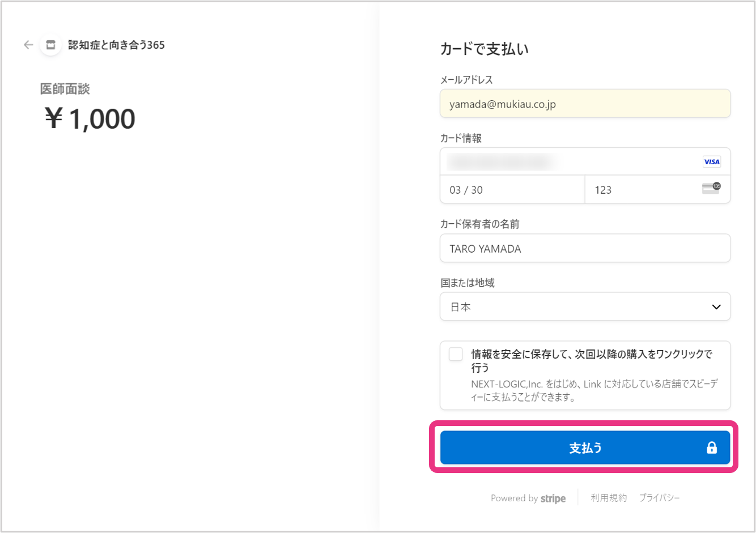This screenshot has width=756, height=533.
Task: Click the chevron arrow in country selector
Action: [716, 307]
